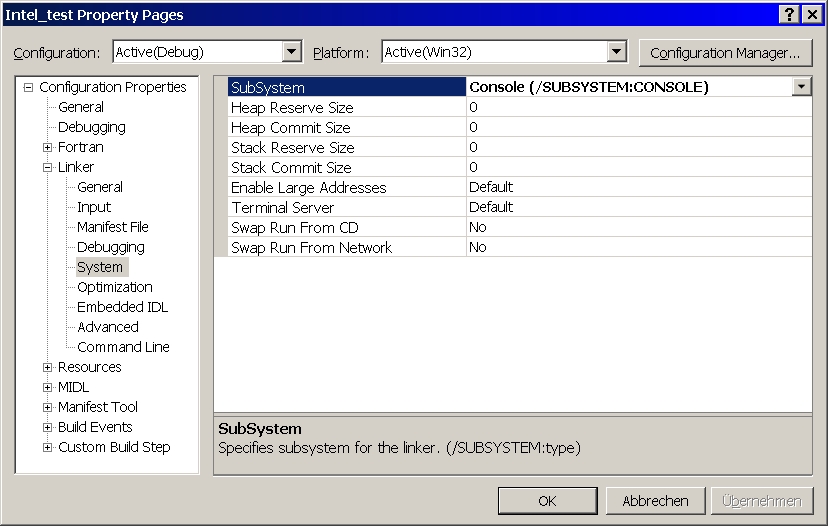Expand the Build Events node
This screenshot has width=828, height=526.
tap(47, 427)
